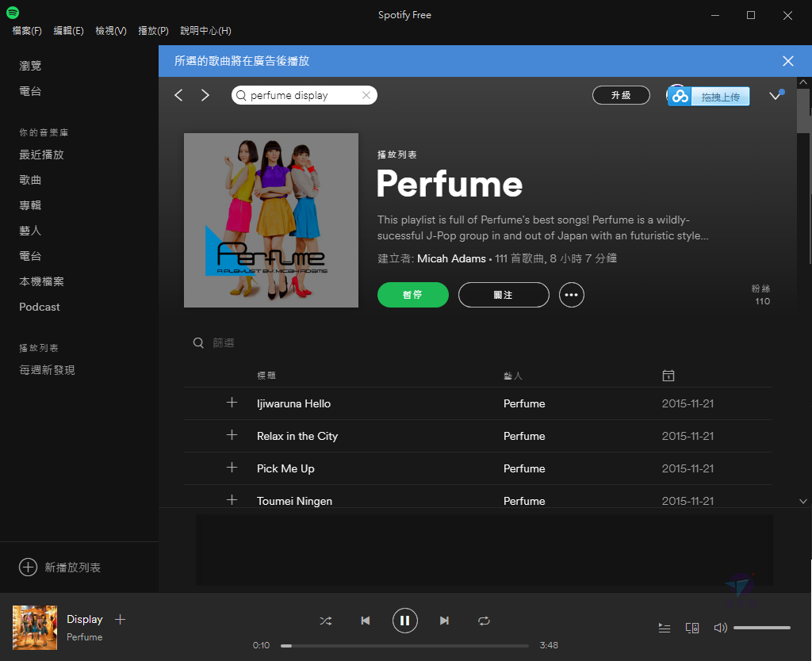Click the green 暫停 button
This screenshot has width=812, height=661.
[x=412, y=295]
